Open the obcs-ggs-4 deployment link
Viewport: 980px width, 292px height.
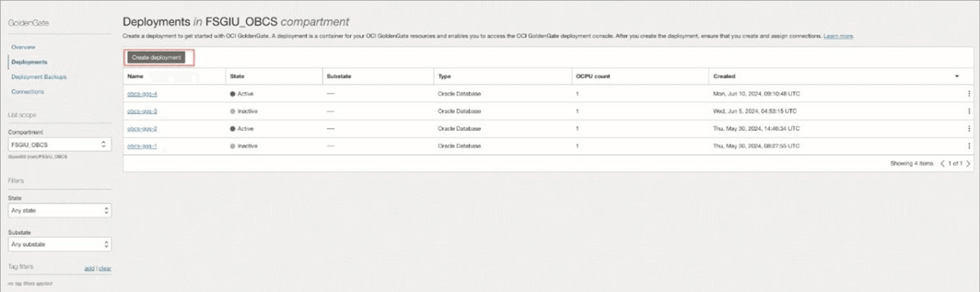tap(142, 94)
